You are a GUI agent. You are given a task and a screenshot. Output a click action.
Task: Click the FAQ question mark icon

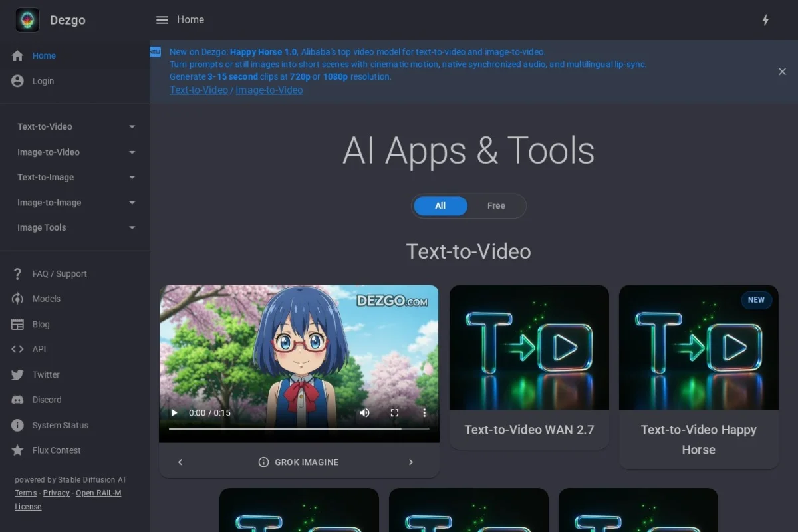18,274
